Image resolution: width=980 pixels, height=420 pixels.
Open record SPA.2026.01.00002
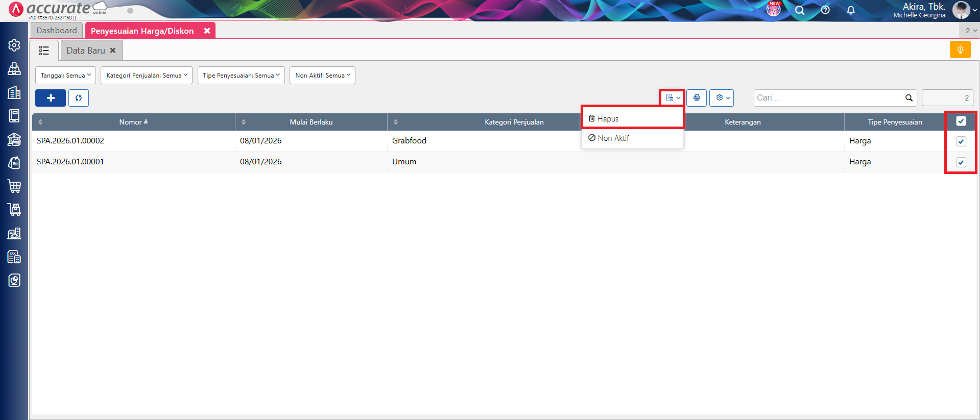pyautogui.click(x=70, y=141)
